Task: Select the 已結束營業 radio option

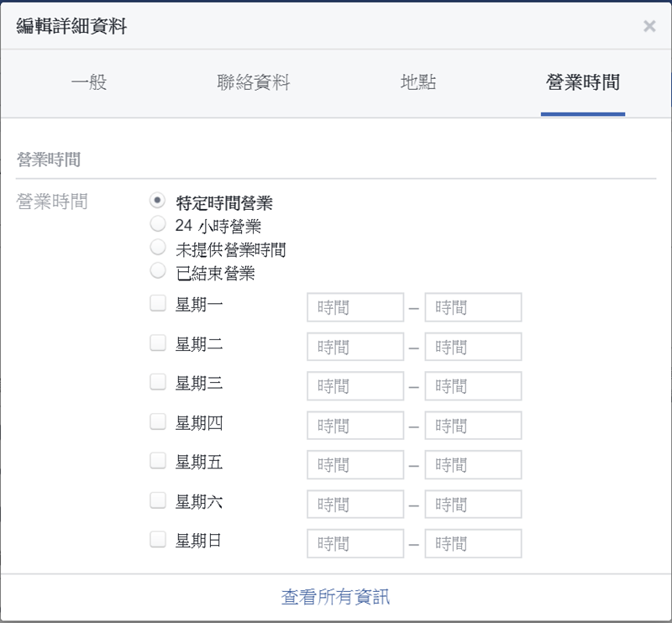Action: tap(157, 271)
